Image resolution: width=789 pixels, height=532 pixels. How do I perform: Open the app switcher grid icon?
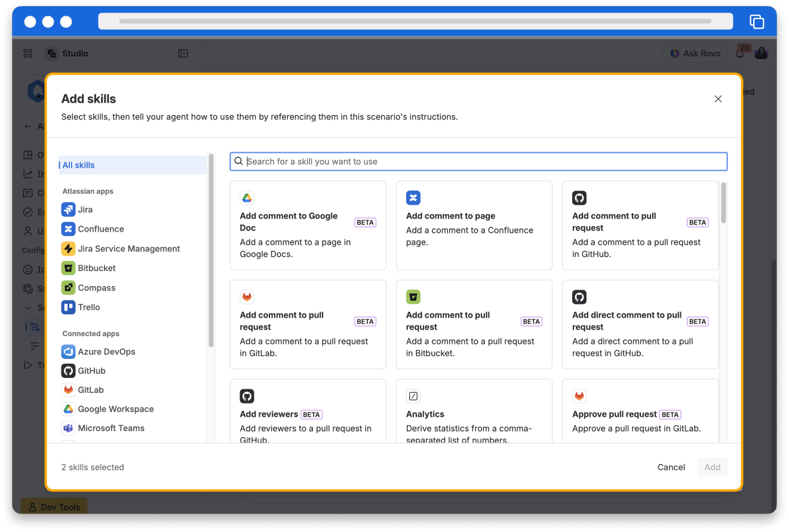click(28, 53)
